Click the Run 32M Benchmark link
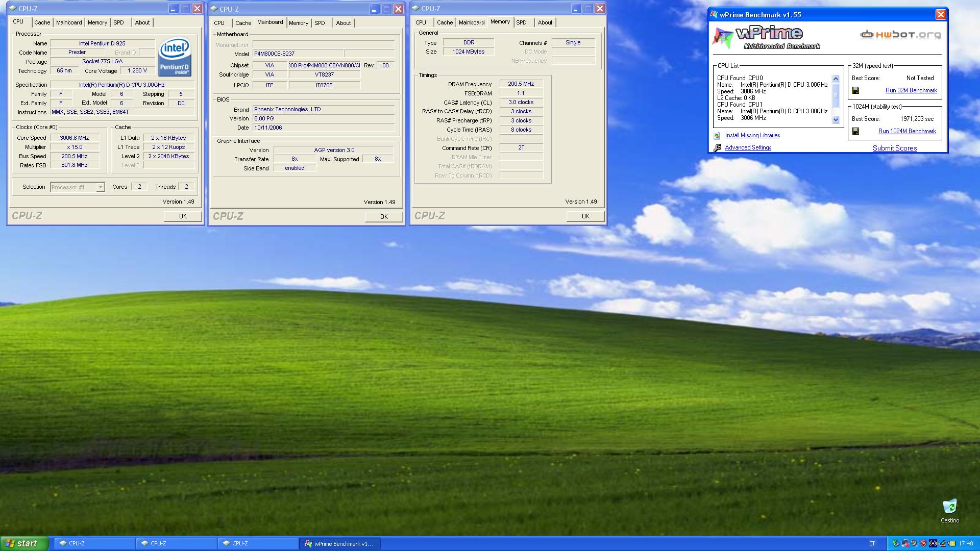 911,90
